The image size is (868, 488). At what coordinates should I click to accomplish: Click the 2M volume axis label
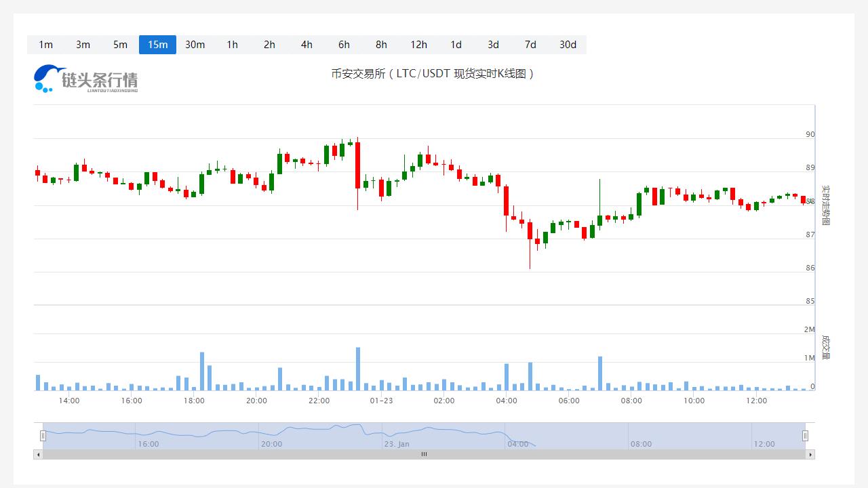click(x=809, y=329)
